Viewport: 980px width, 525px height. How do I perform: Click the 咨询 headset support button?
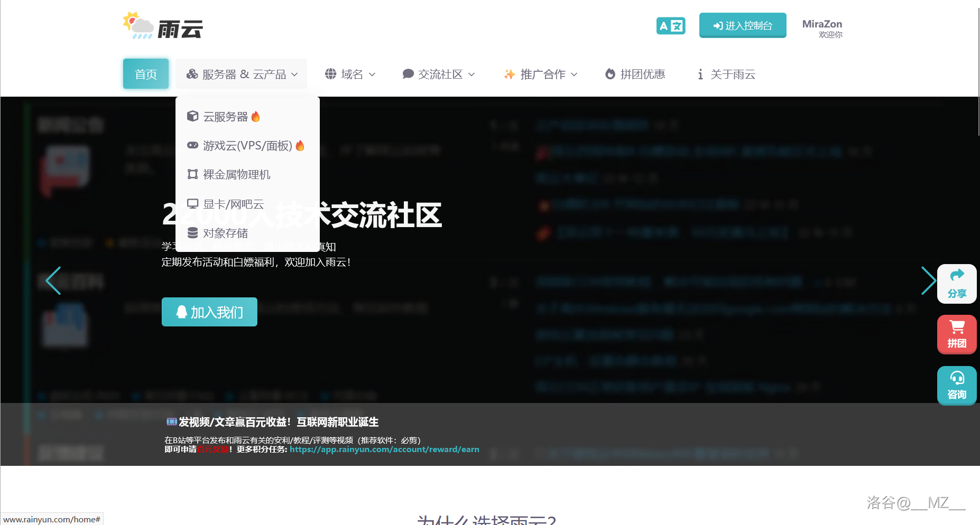[956, 386]
